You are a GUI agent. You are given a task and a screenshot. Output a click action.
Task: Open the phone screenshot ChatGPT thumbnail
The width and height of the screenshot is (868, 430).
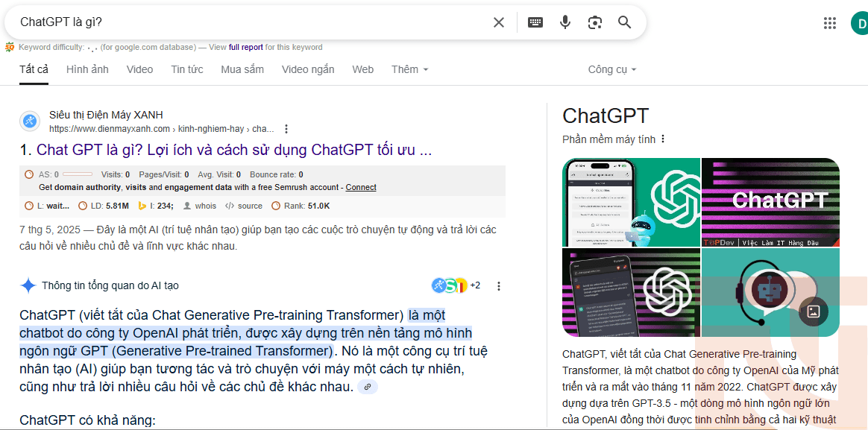point(631,202)
